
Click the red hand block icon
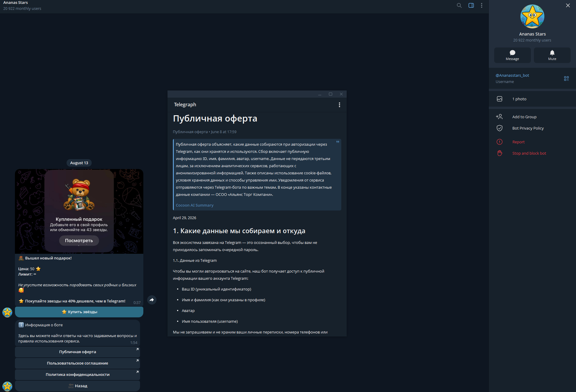[500, 153]
